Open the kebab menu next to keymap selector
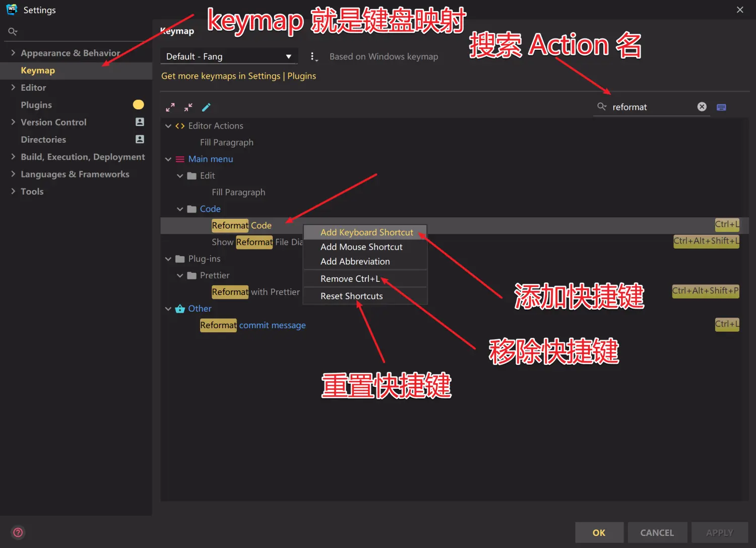The height and width of the screenshot is (548, 756). click(314, 56)
